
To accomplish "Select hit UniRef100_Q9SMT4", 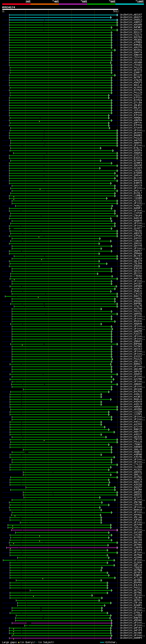I will (131, 151).
